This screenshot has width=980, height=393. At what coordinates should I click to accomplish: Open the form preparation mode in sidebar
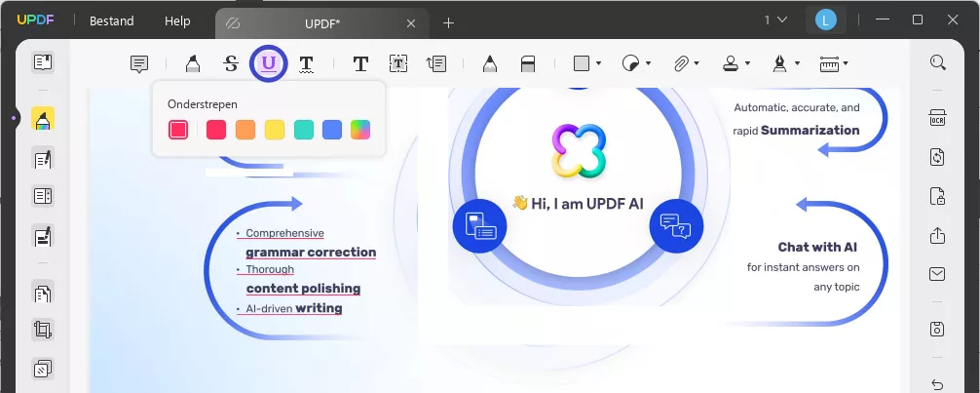coord(43,197)
